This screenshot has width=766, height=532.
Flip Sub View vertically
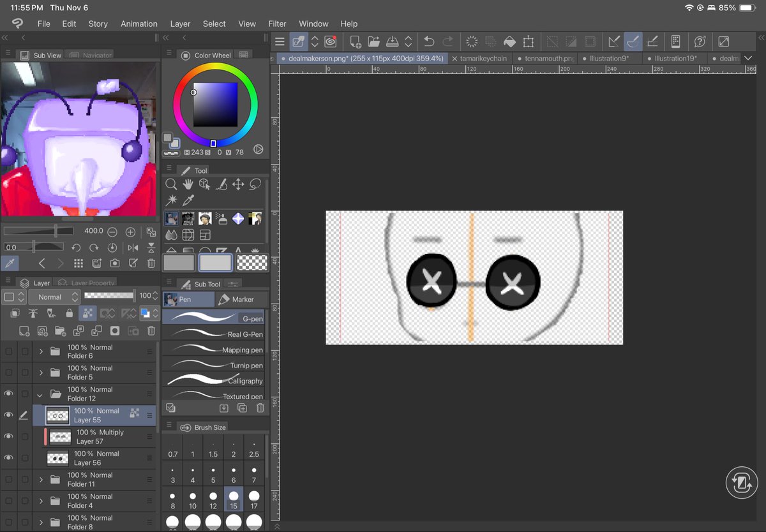click(x=151, y=248)
